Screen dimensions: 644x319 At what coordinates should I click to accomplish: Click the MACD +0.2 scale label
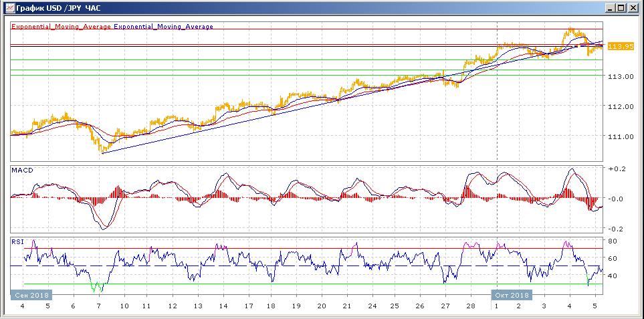[616, 169]
